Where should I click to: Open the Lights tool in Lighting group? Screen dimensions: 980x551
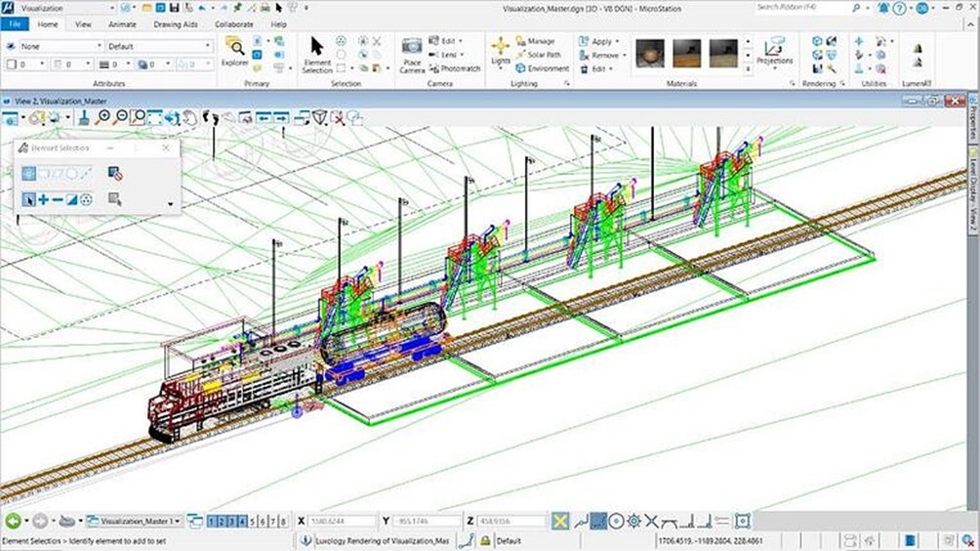coord(500,51)
